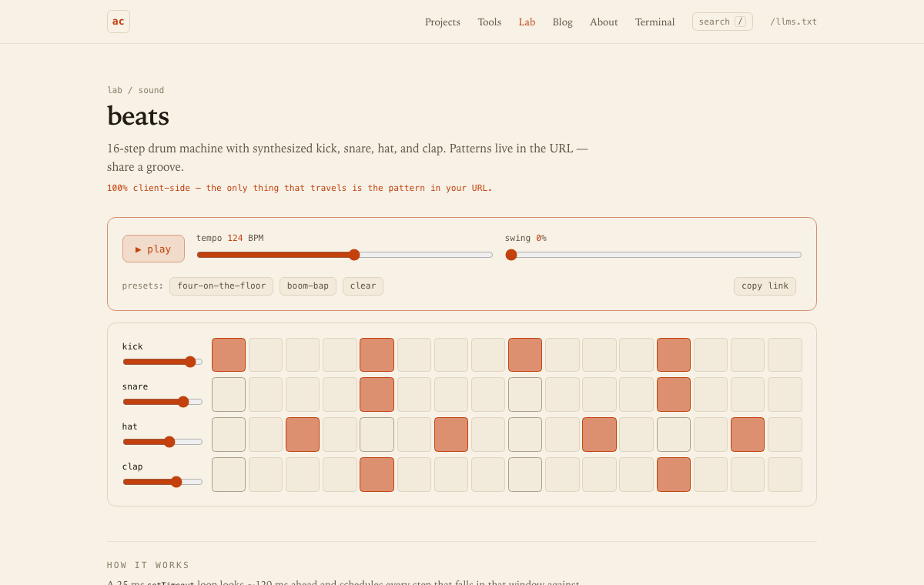Viewport: 924px width, 585px height.
Task: Turn off hat step 11
Action: pyautogui.click(x=599, y=434)
